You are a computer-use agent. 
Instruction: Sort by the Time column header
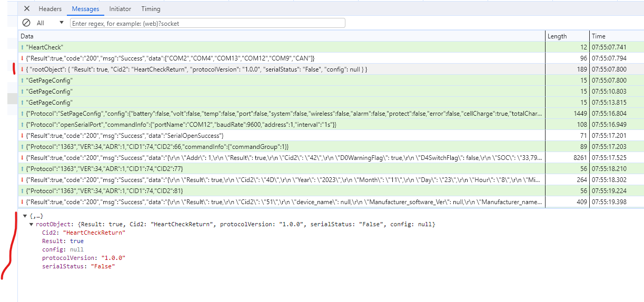pyautogui.click(x=617, y=36)
